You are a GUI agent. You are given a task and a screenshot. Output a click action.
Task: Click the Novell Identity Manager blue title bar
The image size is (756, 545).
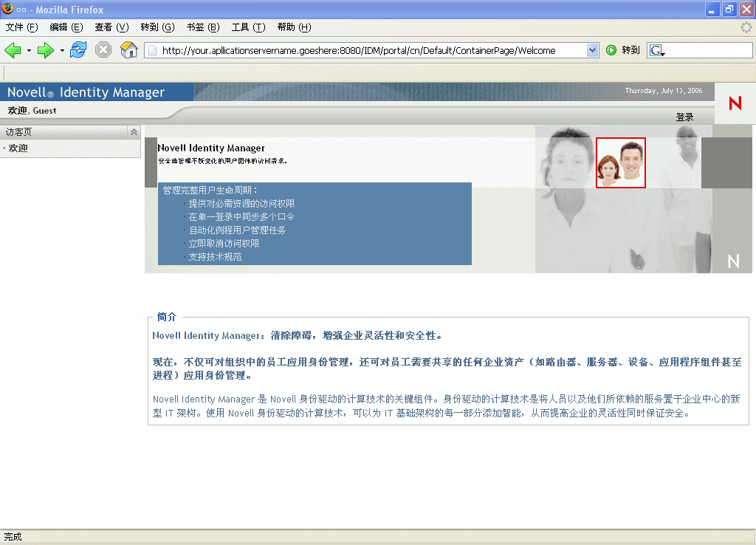coord(97,92)
